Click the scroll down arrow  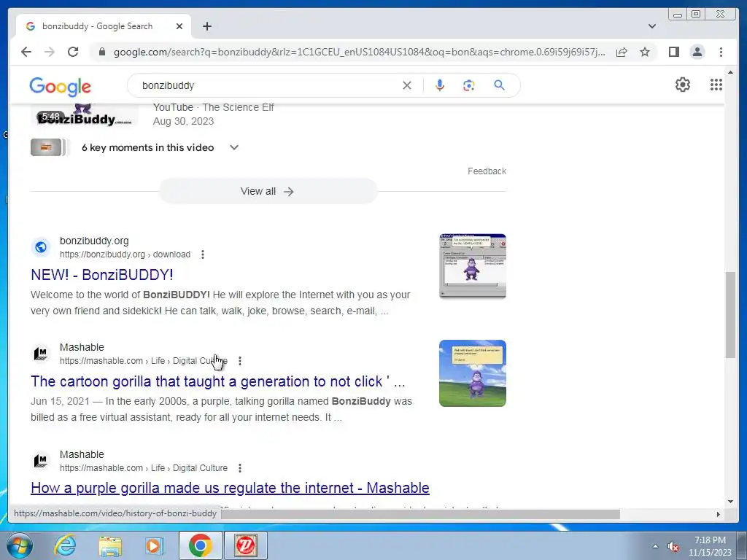point(730,502)
